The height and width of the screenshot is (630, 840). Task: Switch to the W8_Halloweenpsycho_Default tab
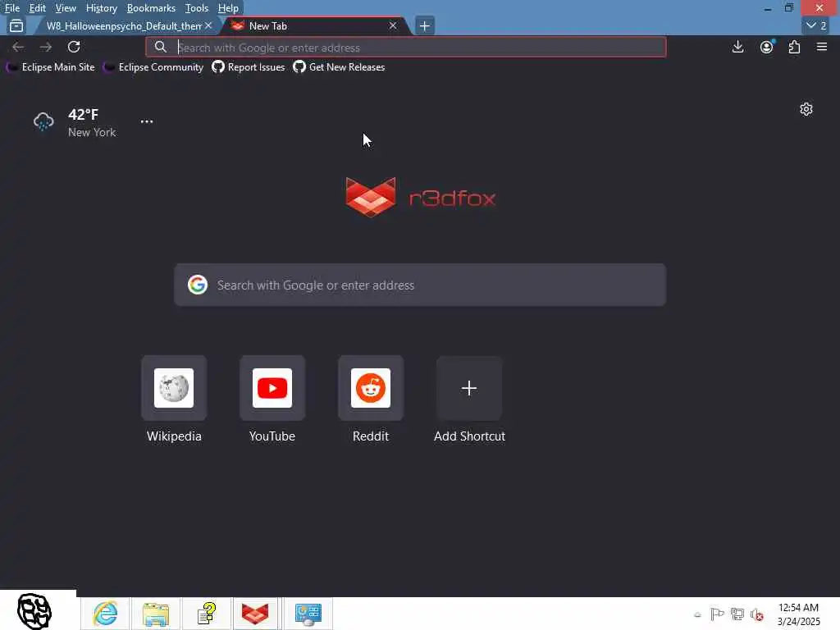(x=124, y=25)
